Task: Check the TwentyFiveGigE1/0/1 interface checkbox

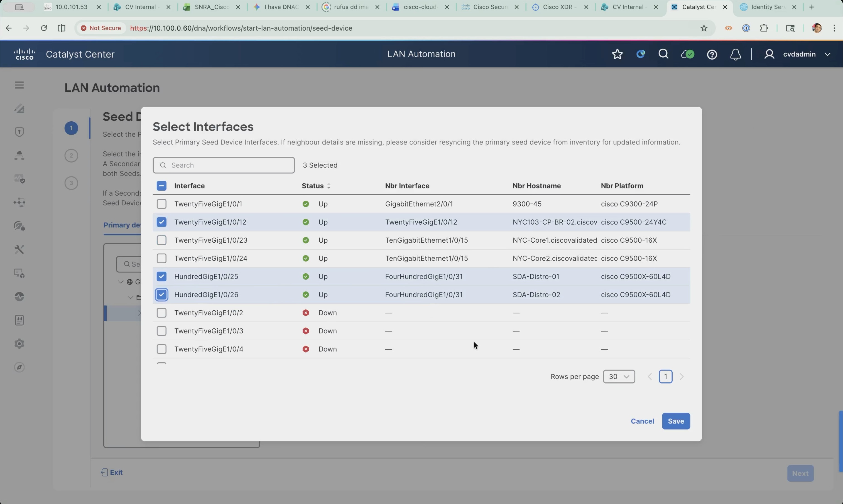Action: pyautogui.click(x=161, y=204)
